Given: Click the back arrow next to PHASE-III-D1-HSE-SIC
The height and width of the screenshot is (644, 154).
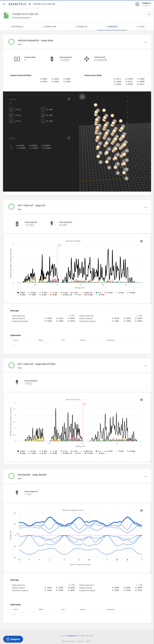Looking at the screenshot, I should (x=30, y=4).
